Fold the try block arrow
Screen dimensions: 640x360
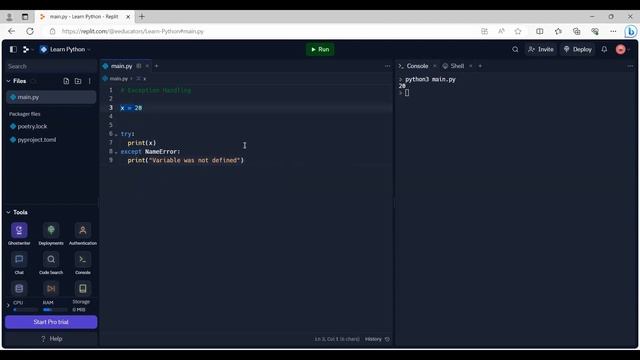click(x=116, y=134)
